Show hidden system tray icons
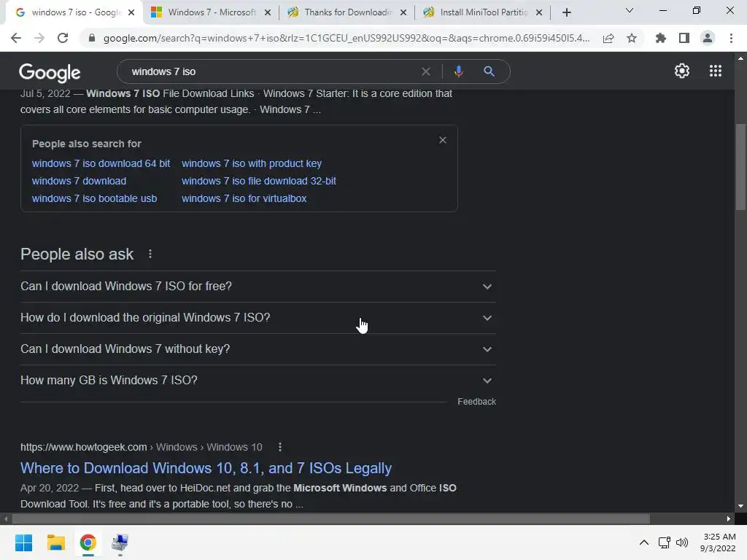This screenshot has width=747, height=560. click(x=643, y=542)
